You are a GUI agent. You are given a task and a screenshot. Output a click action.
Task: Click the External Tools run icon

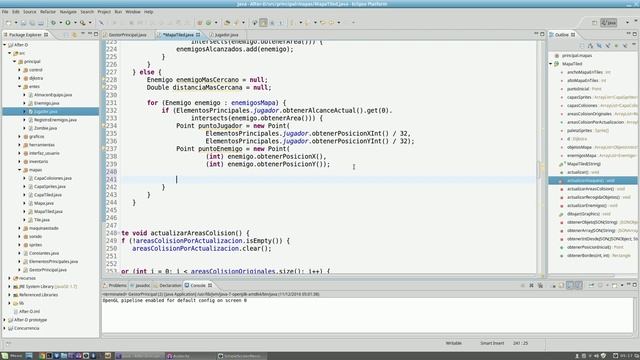pyautogui.click(x=82, y=23)
